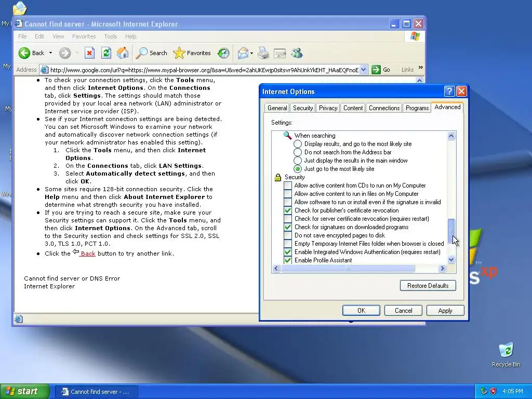Click the When searching magnifier icon
Screen dimensions: 532x399
coord(287,136)
